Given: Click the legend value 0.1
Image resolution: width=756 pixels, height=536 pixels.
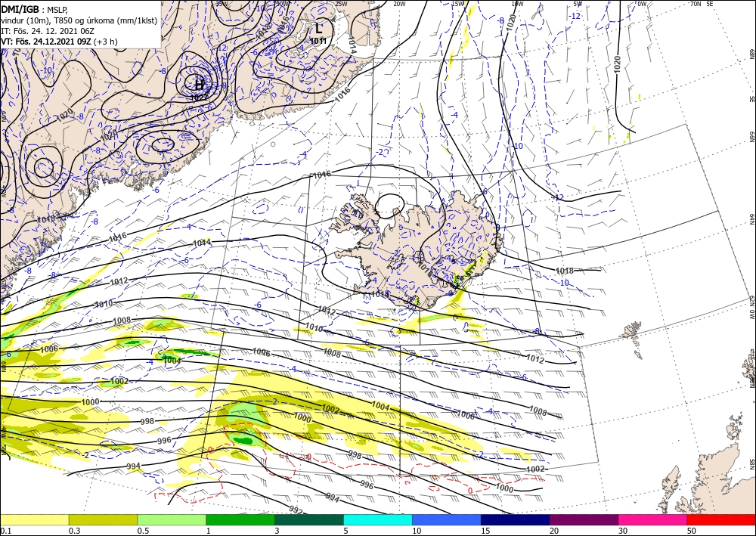Looking at the screenshot, I should click(5, 531).
